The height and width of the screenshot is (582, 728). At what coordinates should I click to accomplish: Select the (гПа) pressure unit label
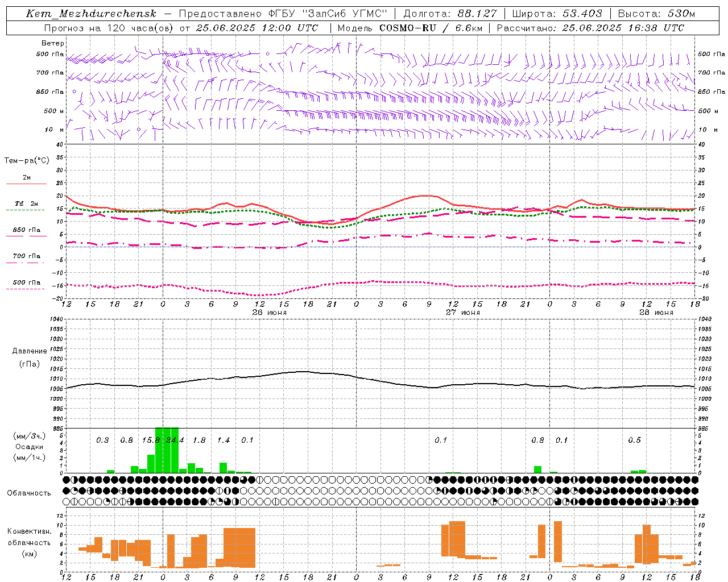tap(30, 364)
